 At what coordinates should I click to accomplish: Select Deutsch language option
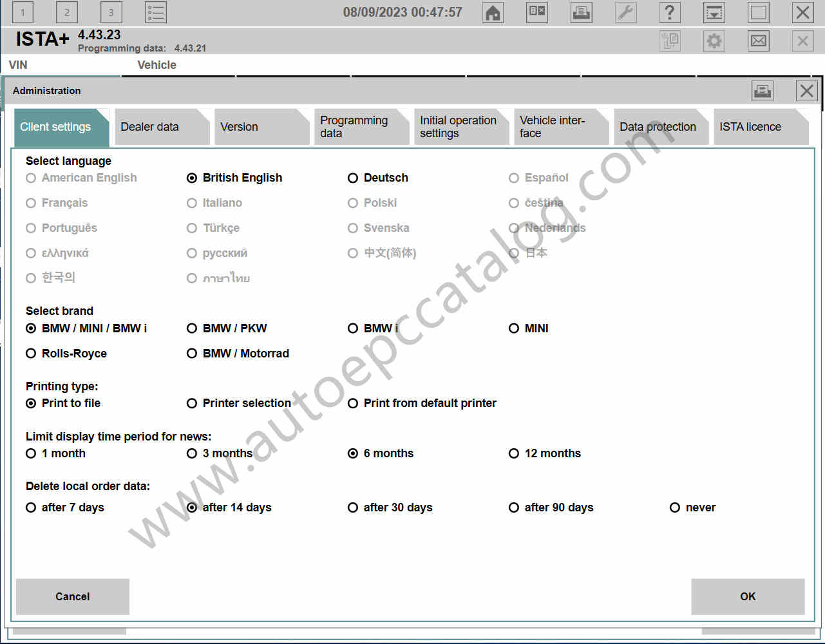point(378,178)
